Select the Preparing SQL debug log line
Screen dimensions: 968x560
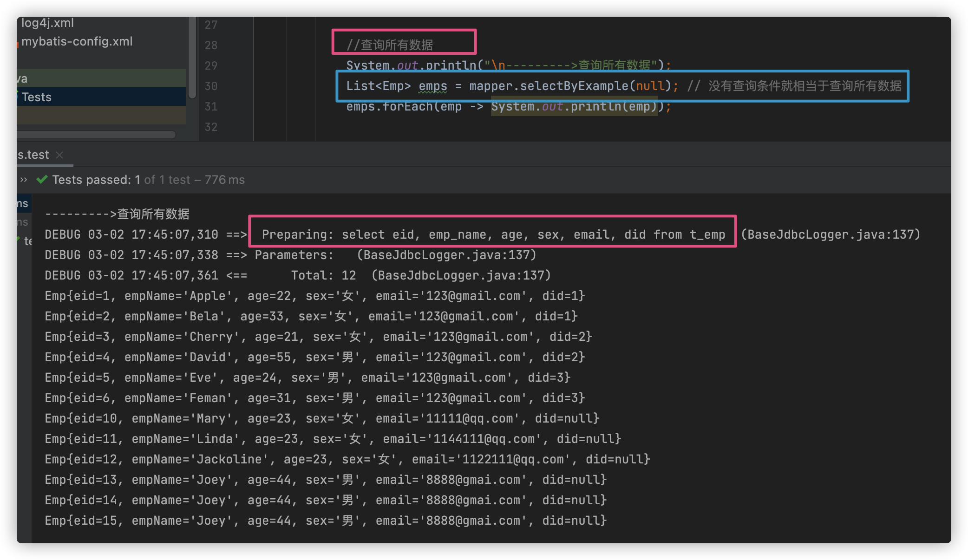[492, 234]
